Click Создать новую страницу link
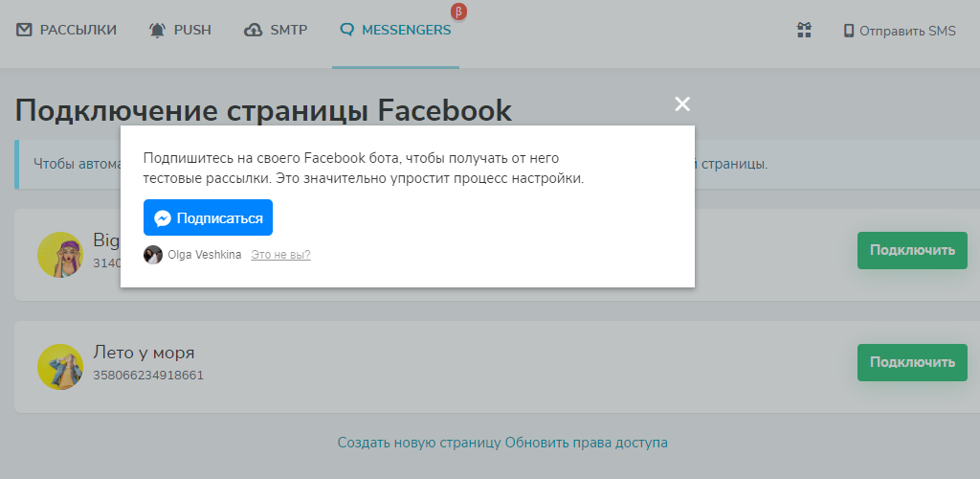 419,443
